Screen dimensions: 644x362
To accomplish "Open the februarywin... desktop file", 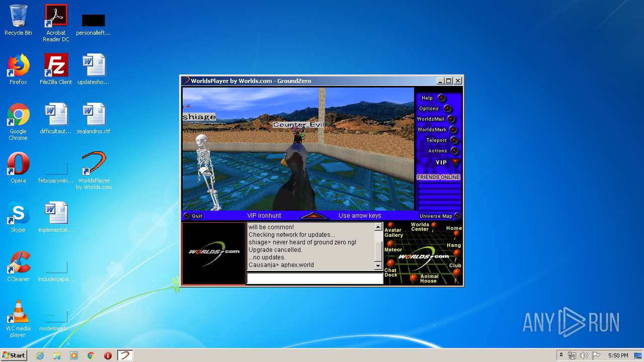I will click(x=56, y=171).
